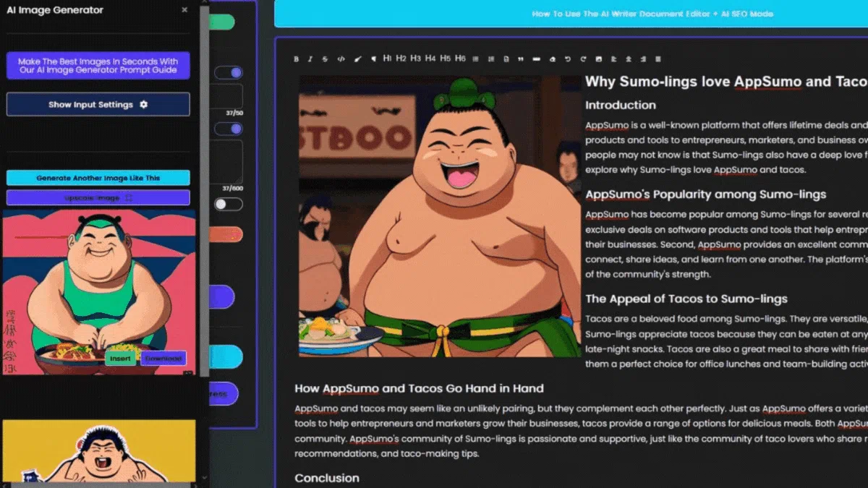Apply Heading 2 style (H2)
868x488 pixels.
(x=401, y=58)
